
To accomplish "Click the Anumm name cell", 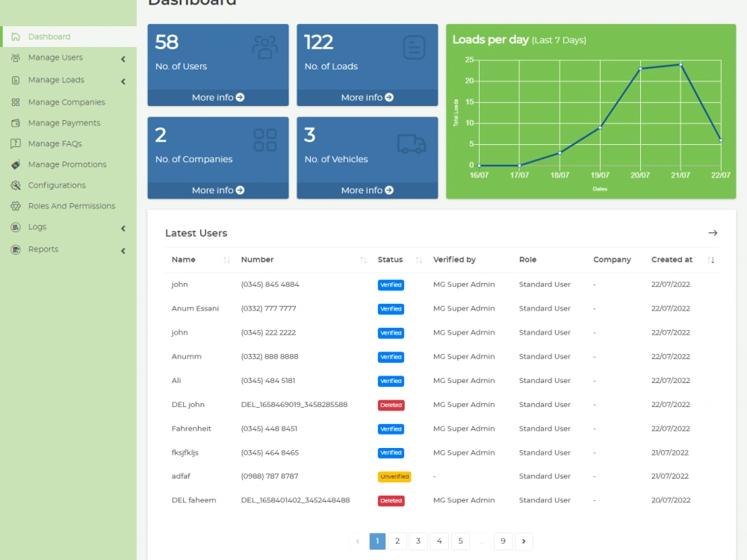I will click(186, 356).
